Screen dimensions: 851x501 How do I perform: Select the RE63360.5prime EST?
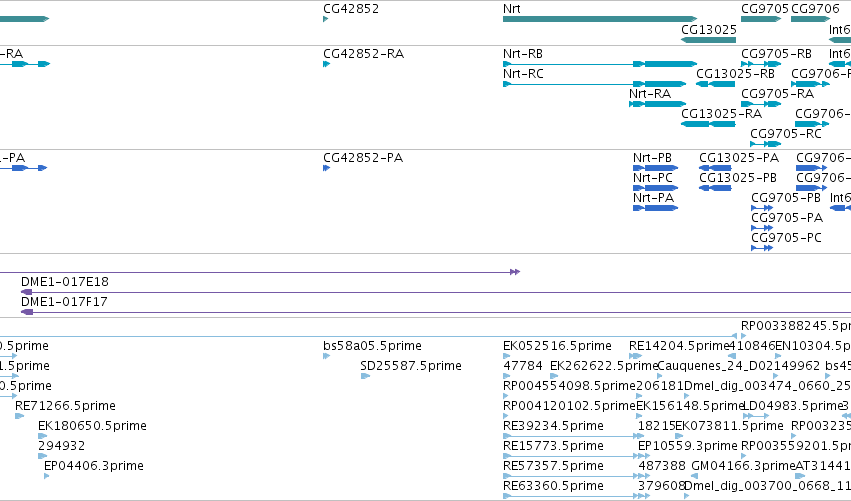[x=576, y=497]
